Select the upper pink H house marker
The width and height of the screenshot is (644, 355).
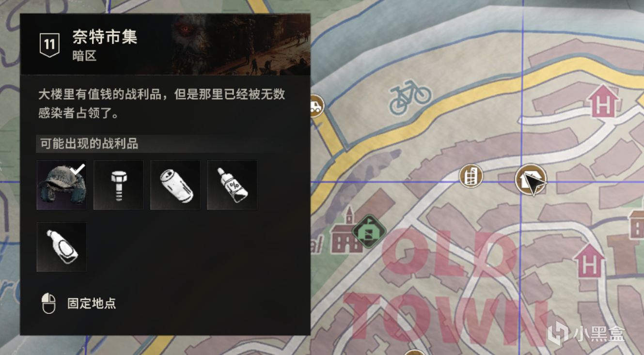[603, 101]
